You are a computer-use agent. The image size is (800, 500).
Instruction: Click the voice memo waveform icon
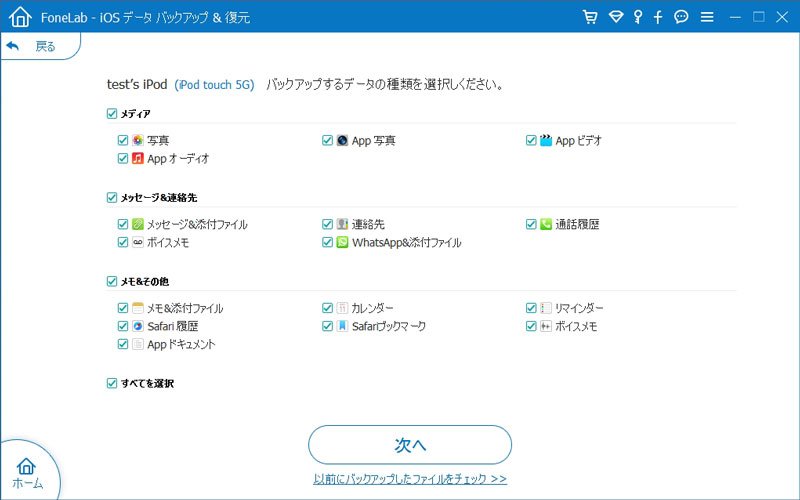pos(546,326)
